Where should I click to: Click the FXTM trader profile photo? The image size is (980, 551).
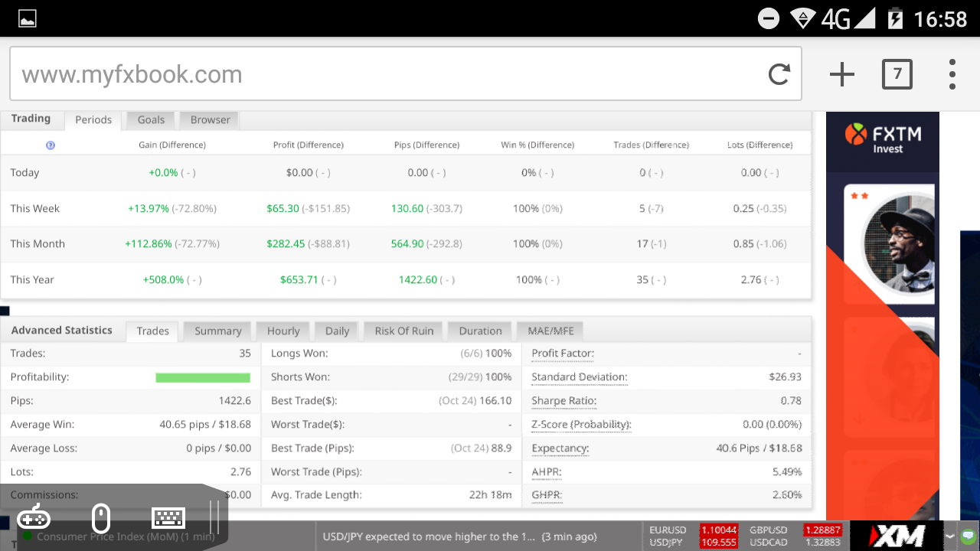(x=898, y=245)
